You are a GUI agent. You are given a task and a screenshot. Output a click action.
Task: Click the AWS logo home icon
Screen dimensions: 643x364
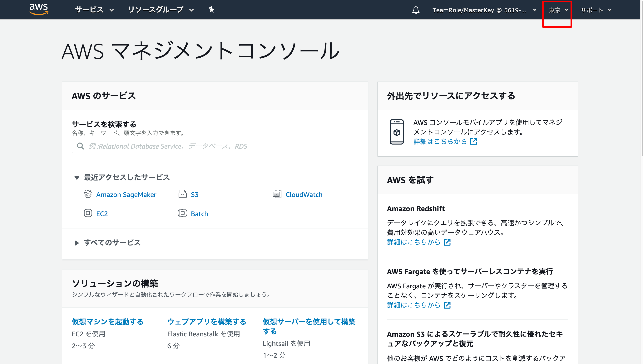tap(39, 9)
